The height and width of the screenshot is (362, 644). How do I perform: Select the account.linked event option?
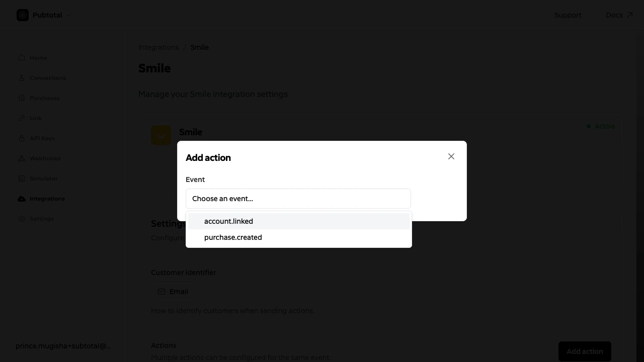tap(228, 221)
